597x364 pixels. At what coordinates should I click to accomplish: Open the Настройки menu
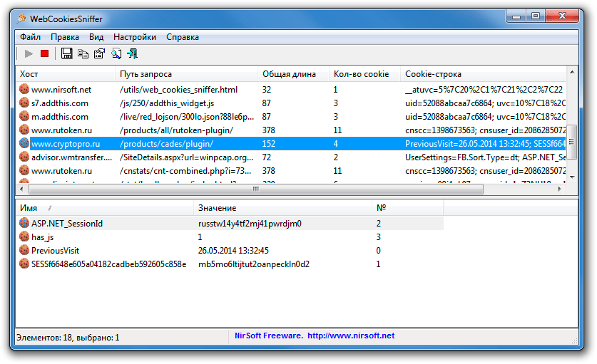135,37
